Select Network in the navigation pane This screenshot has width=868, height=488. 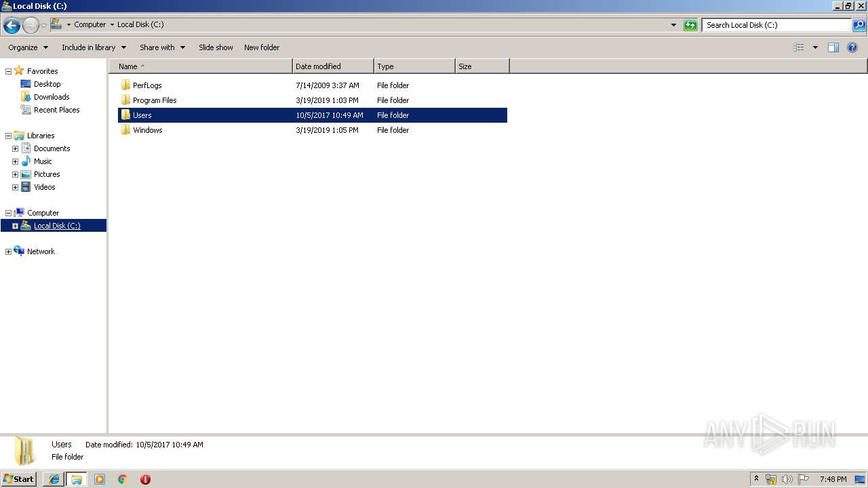pyautogui.click(x=41, y=251)
